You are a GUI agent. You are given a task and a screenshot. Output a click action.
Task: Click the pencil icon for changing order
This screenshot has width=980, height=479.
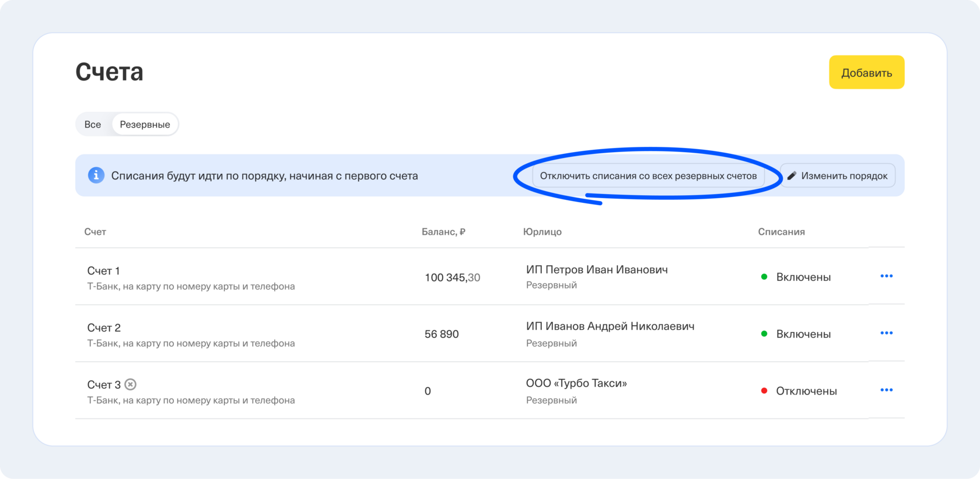(792, 176)
